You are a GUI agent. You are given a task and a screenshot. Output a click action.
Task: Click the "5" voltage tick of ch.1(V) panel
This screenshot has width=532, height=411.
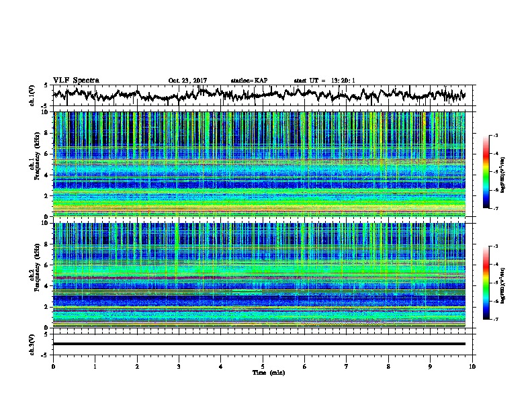tap(46, 85)
